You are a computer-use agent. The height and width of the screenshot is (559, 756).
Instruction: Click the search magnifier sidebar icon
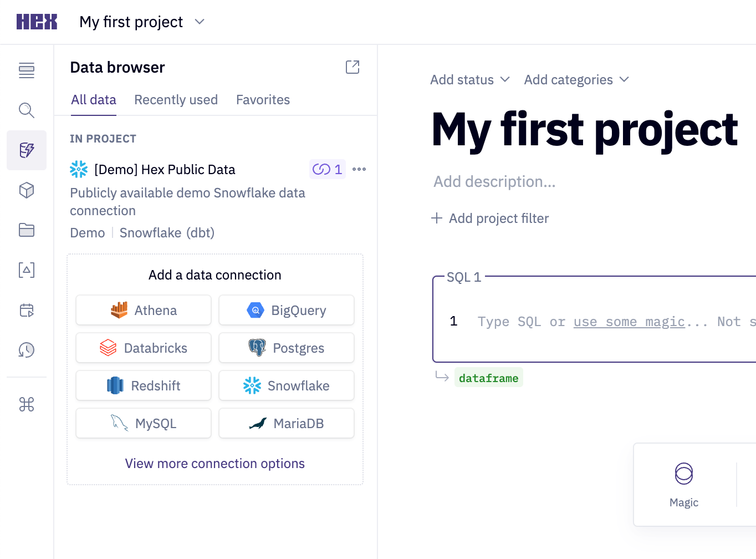(27, 110)
